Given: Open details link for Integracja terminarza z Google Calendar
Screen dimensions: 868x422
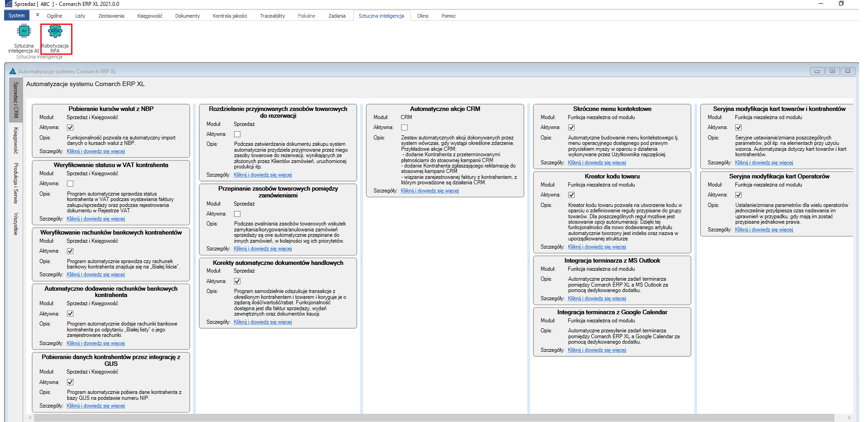Looking at the screenshot, I should 597,350.
